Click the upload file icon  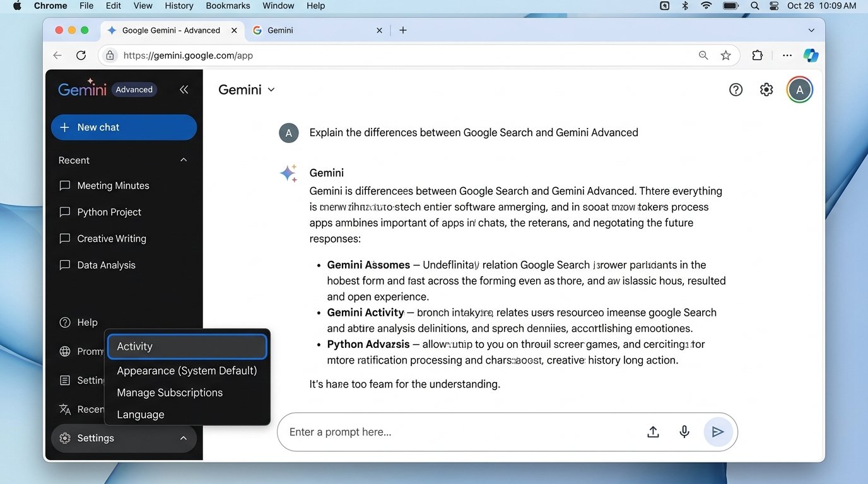(653, 432)
